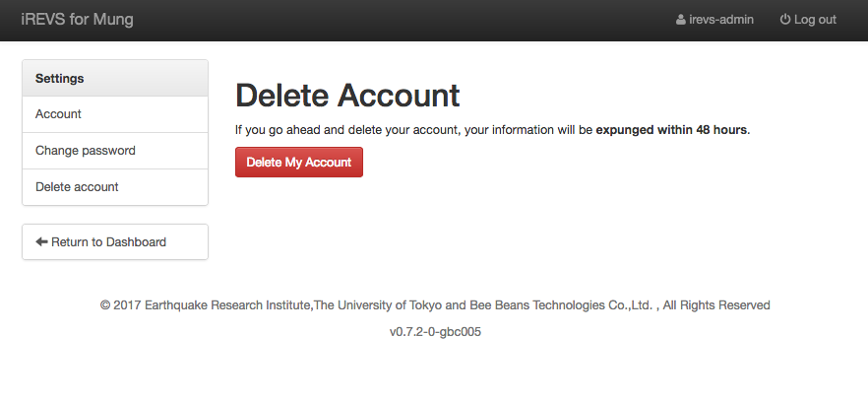This screenshot has width=868, height=402.
Task: Click the power icon beside Log out
Action: point(785,20)
